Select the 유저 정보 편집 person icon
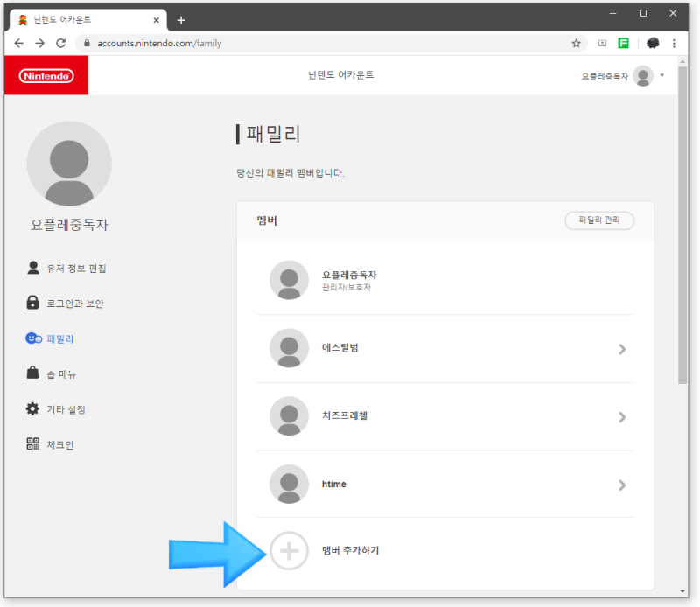Viewport: 700px width, 607px height. (x=32, y=269)
